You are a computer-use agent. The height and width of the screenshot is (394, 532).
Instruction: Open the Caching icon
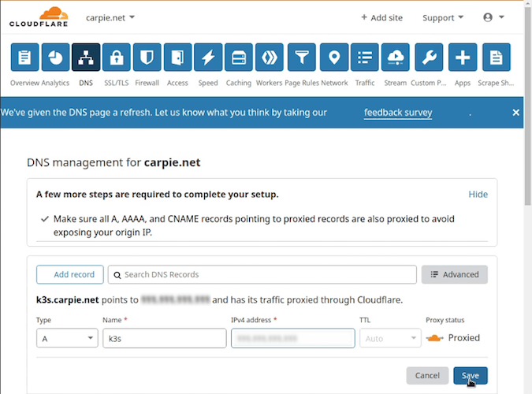coord(239,58)
